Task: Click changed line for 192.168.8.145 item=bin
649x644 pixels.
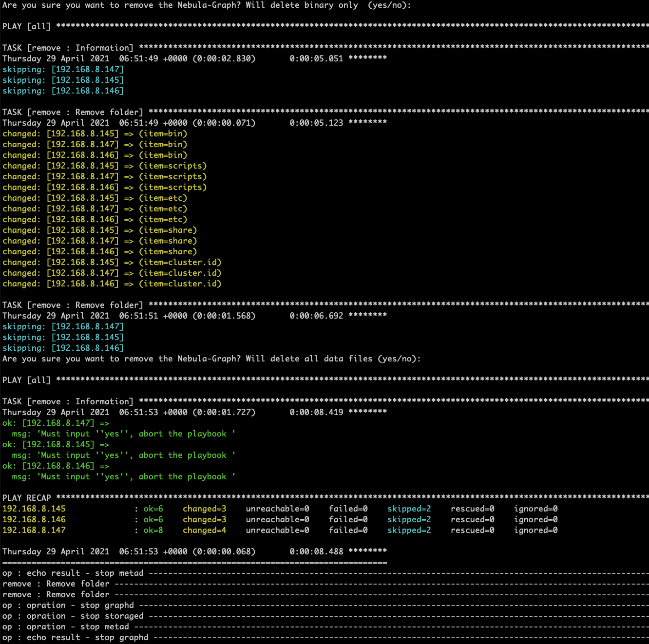Action: (95, 133)
